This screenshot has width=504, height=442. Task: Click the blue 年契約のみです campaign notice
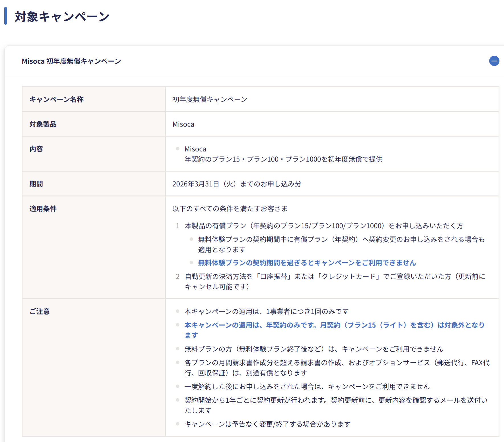click(334, 325)
